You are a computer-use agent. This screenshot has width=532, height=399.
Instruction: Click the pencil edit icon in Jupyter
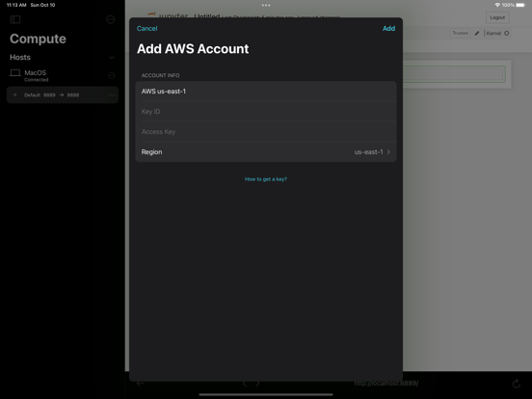click(x=477, y=33)
